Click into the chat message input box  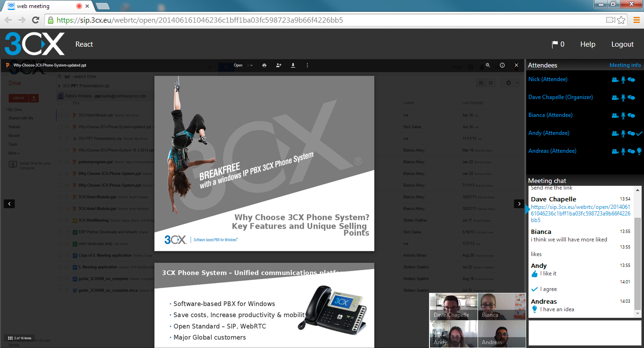click(585, 333)
